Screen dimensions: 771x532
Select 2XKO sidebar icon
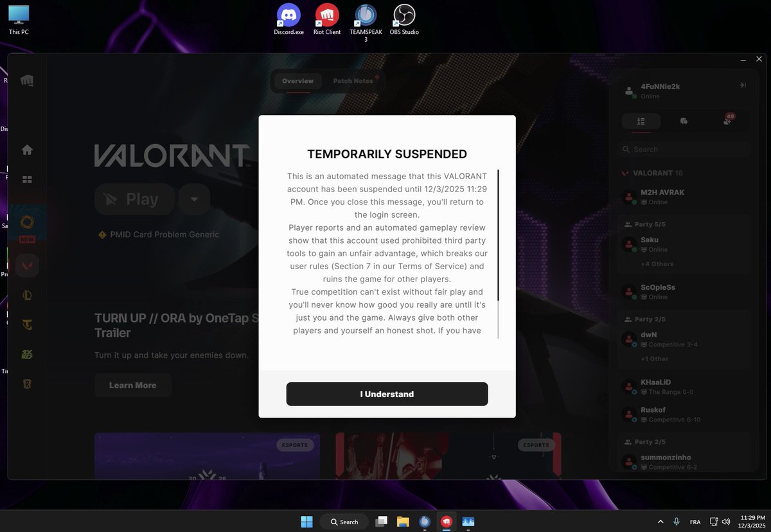click(x=27, y=355)
